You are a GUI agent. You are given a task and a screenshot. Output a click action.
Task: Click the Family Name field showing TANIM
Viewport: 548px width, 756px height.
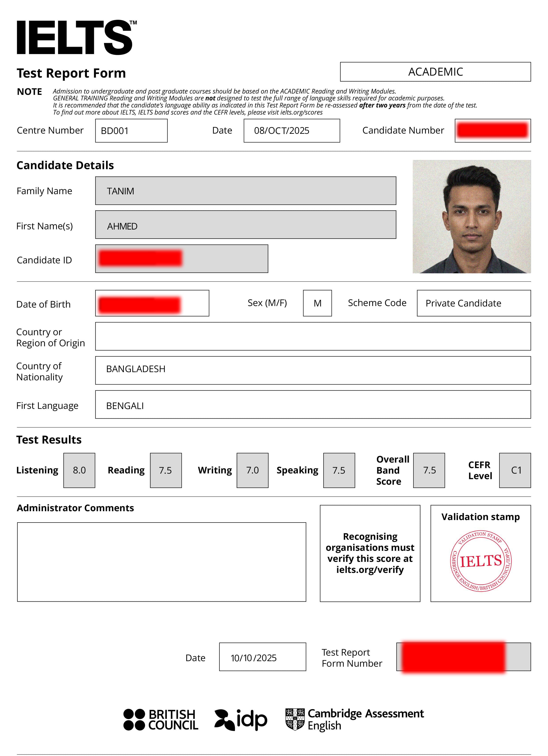[245, 191]
